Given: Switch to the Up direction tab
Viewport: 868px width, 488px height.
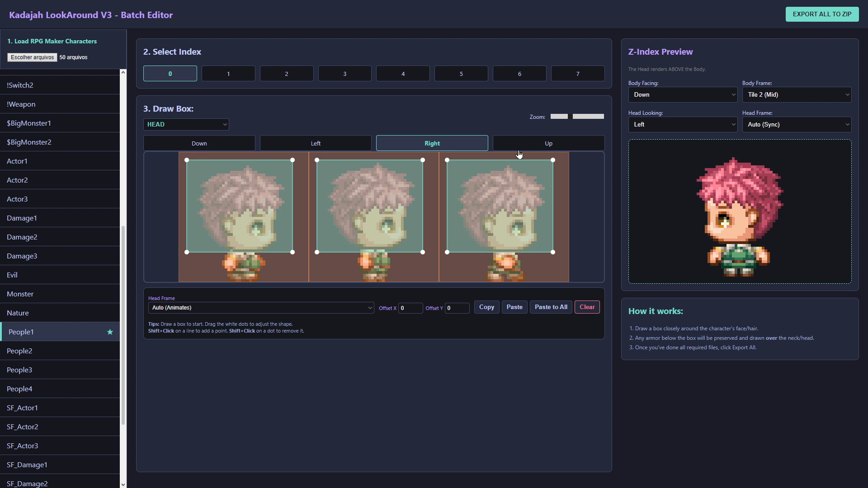Looking at the screenshot, I should click(x=548, y=143).
